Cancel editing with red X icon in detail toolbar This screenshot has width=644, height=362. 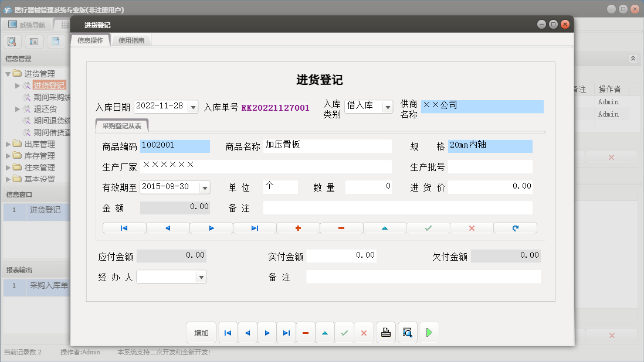(x=472, y=228)
